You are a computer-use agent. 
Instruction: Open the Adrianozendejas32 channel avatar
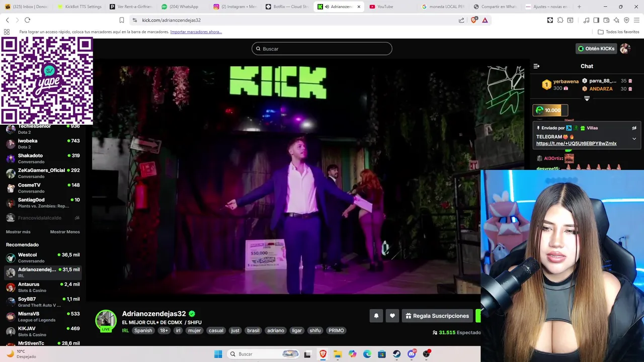pyautogui.click(x=106, y=321)
